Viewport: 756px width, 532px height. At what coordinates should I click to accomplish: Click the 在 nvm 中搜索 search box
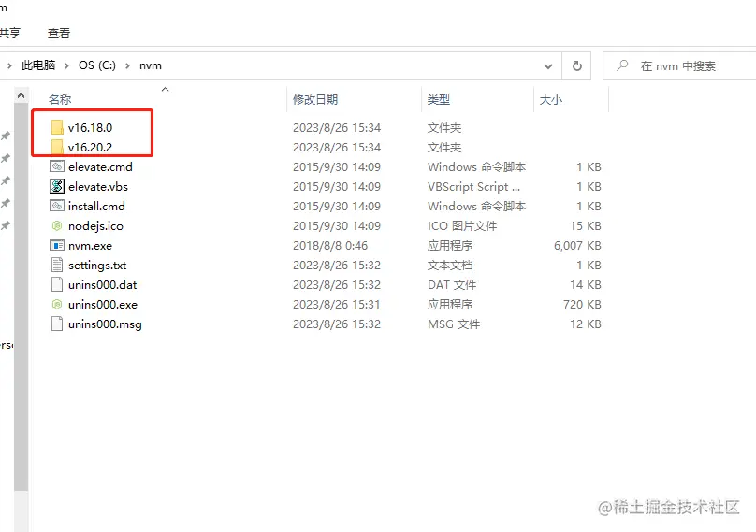click(677, 65)
